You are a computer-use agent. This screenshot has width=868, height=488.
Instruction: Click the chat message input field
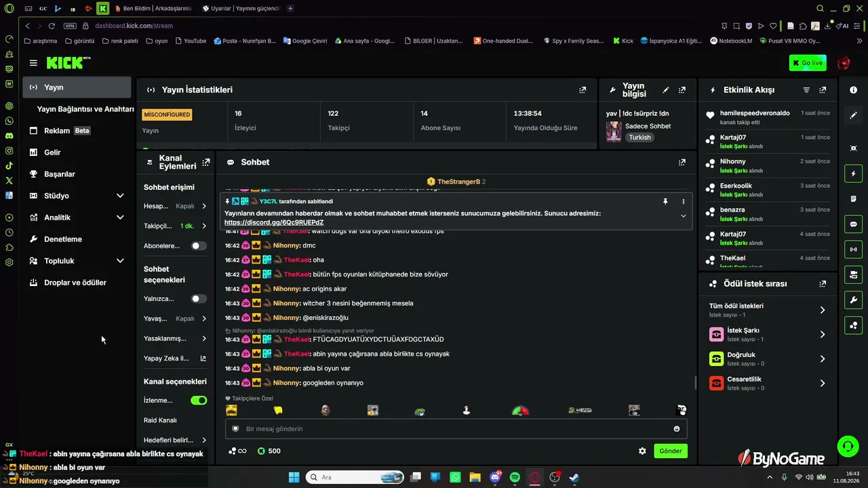coord(456,428)
